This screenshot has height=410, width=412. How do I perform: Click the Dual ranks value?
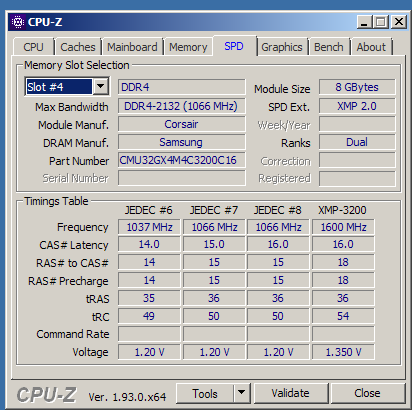coord(357,142)
